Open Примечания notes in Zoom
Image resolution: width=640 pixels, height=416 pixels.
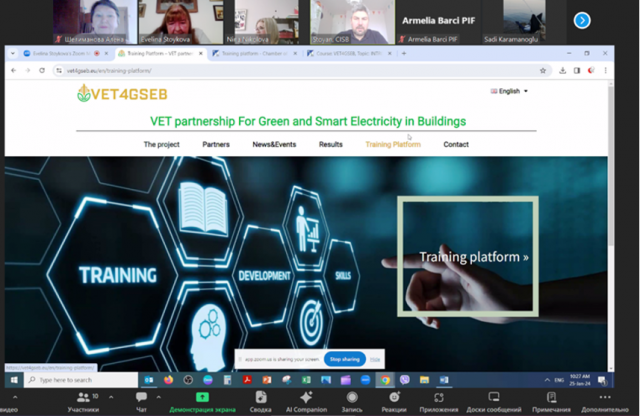551,402
